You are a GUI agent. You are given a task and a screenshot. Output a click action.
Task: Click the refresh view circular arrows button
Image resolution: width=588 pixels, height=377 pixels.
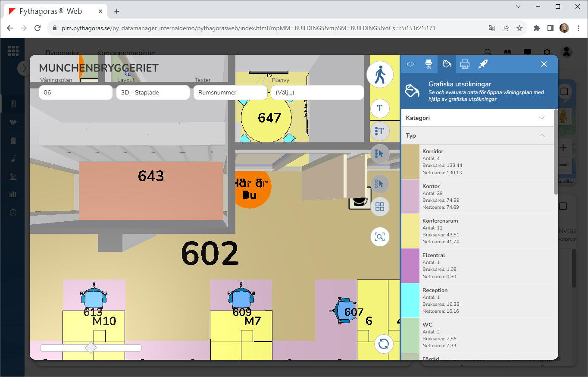click(x=383, y=344)
